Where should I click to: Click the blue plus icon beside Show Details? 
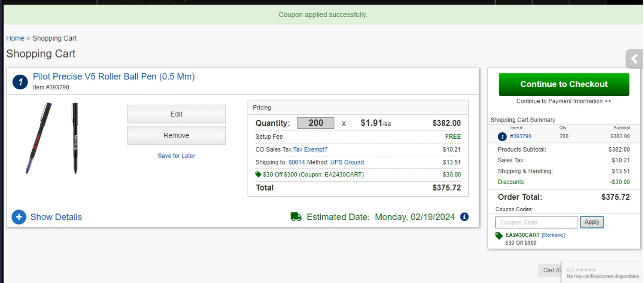pyautogui.click(x=19, y=217)
